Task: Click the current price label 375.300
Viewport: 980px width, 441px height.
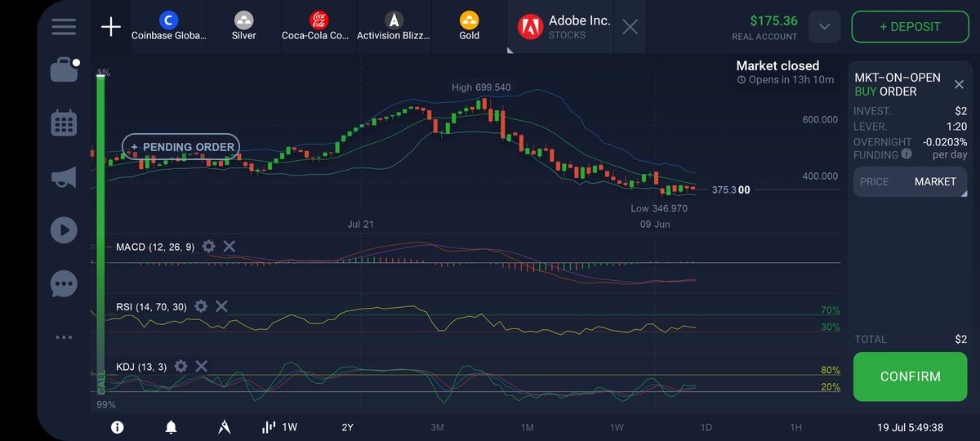Action: click(x=730, y=189)
